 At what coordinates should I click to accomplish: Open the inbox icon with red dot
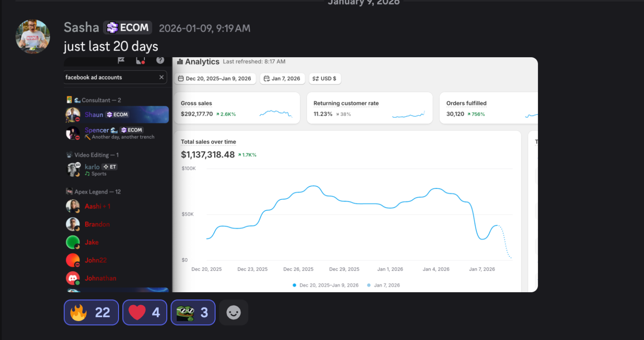tap(140, 60)
